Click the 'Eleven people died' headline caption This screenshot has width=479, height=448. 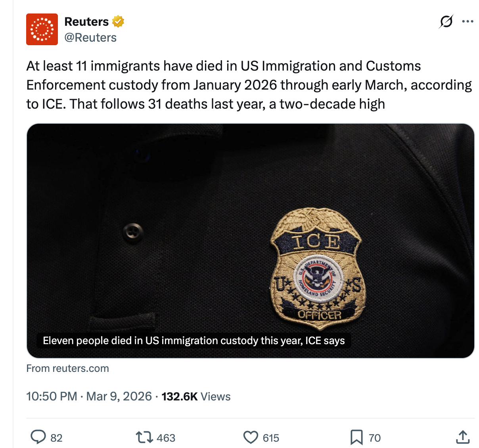[x=194, y=341]
